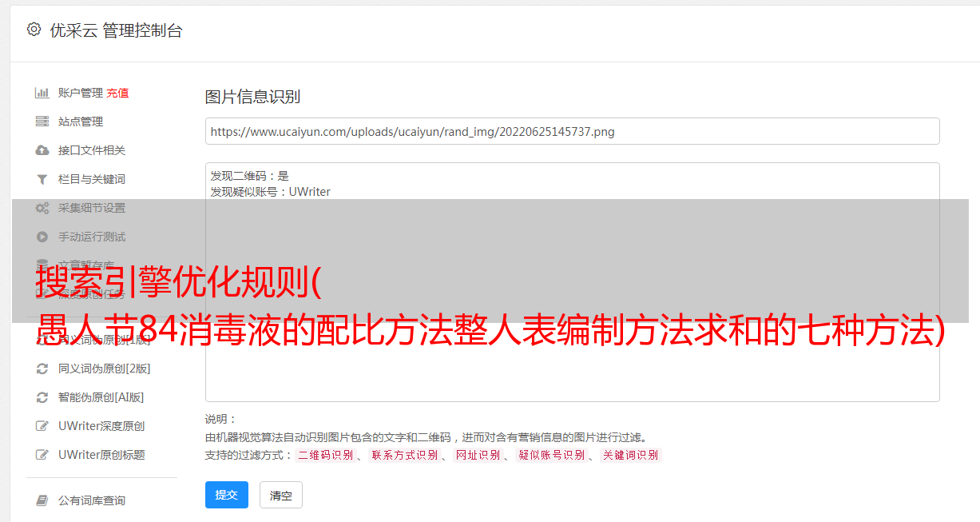Select the 采集细节设置 menu label
Screen dimensions: 980x522
pyautogui.click(x=92, y=208)
